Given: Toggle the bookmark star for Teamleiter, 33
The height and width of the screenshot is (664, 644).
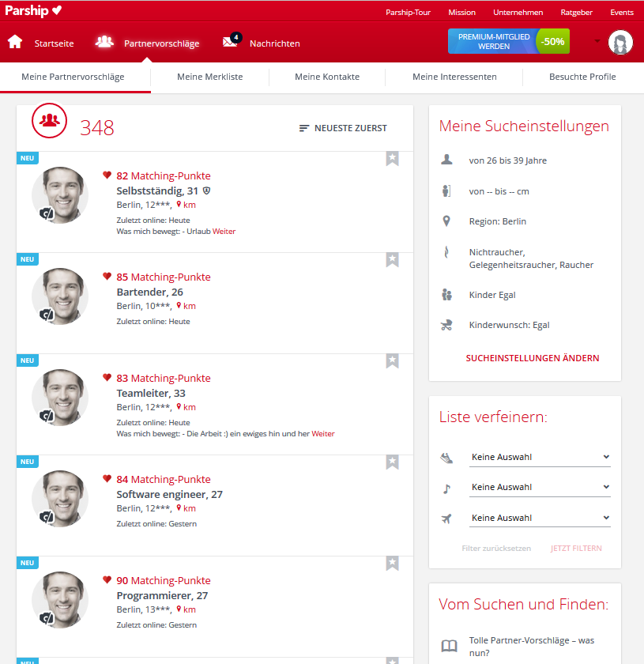Looking at the screenshot, I should point(392,361).
